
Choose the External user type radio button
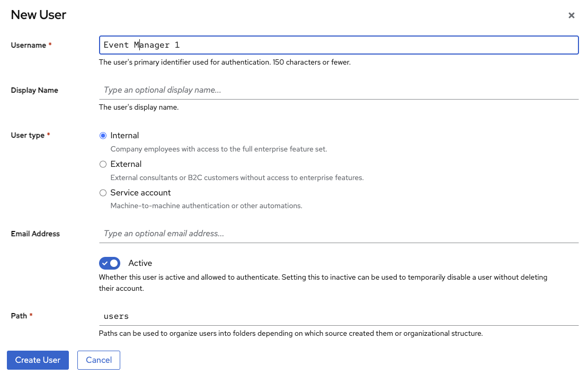(x=103, y=164)
